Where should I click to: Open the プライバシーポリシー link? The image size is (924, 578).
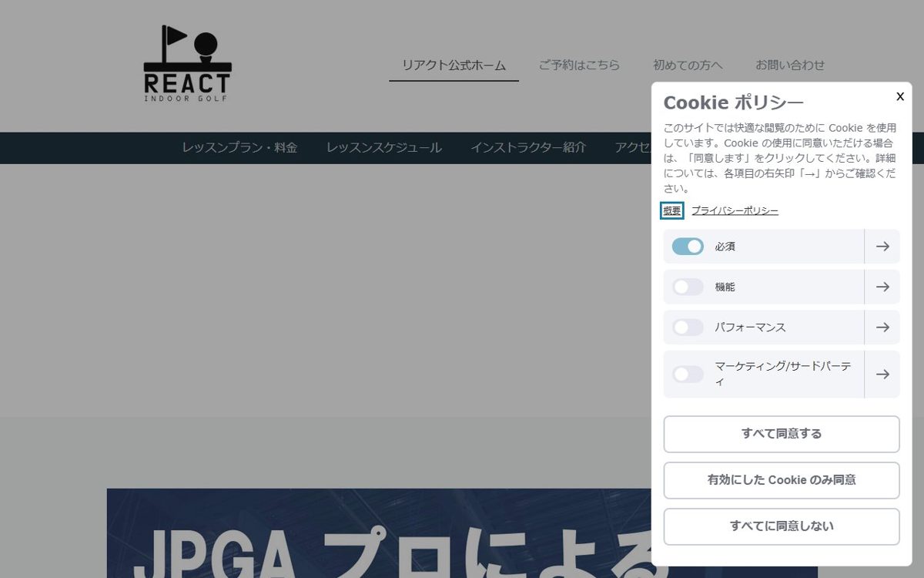click(735, 210)
